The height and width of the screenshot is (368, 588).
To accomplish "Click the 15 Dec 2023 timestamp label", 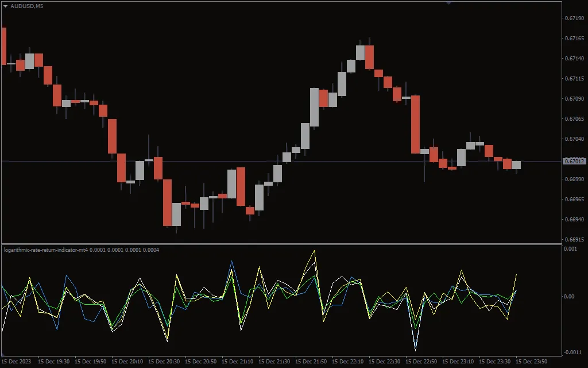I will pyautogui.click(x=17, y=362).
